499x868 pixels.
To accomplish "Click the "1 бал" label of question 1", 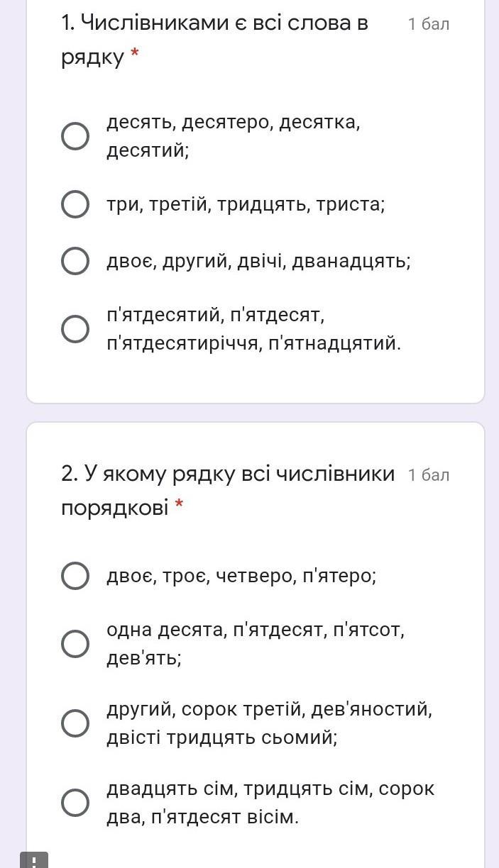I will point(429,24).
